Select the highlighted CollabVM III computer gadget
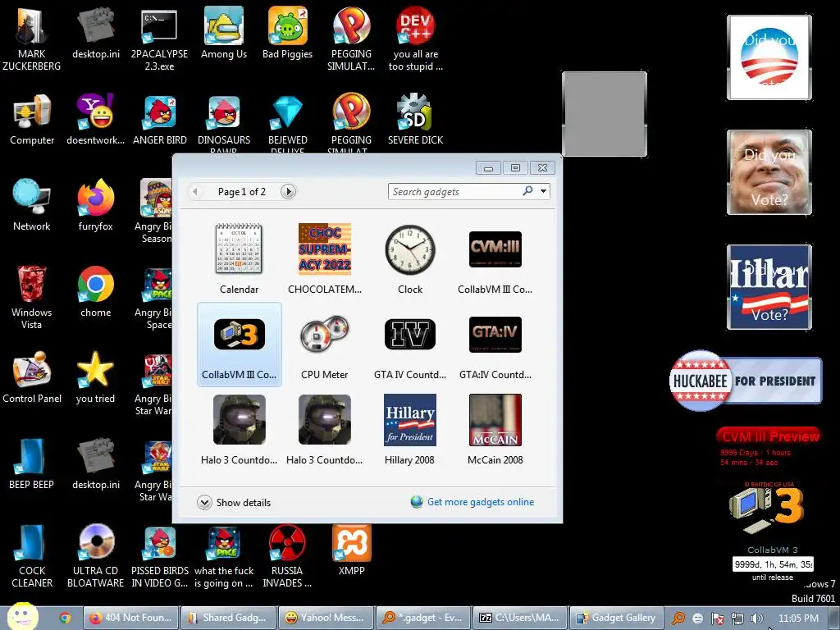The image size is (840, 630). 239,344
